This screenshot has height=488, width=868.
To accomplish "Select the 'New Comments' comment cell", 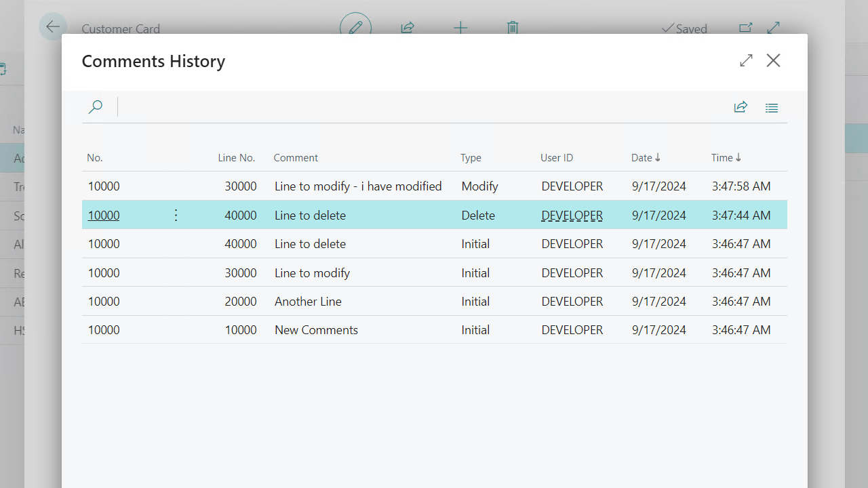I will (x=316, y=330).
